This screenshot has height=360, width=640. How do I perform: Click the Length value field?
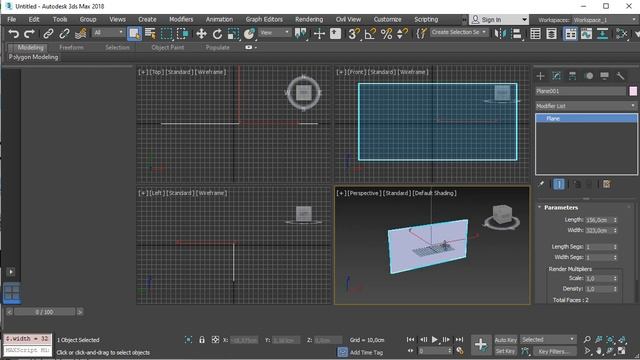click(598, 220)
